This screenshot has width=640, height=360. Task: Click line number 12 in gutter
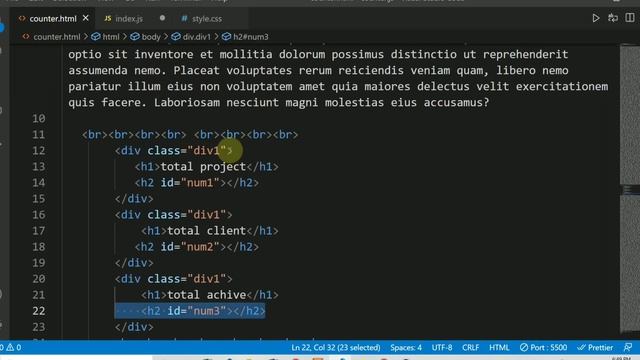click(x=39, y=151)
